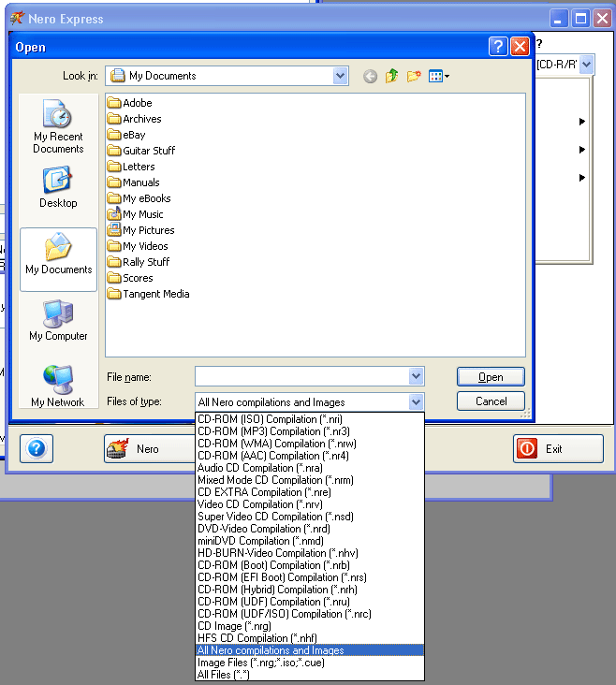This screenshot has width=616, height=685.
Task: Click the Exit button in Nero Express
Action: (558, 448)
